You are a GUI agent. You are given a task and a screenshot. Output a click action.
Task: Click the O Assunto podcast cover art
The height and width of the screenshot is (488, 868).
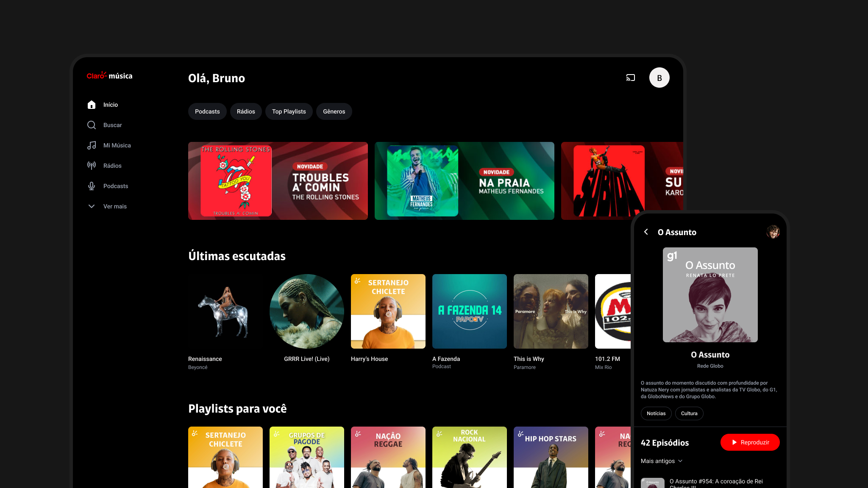point(710,295)
